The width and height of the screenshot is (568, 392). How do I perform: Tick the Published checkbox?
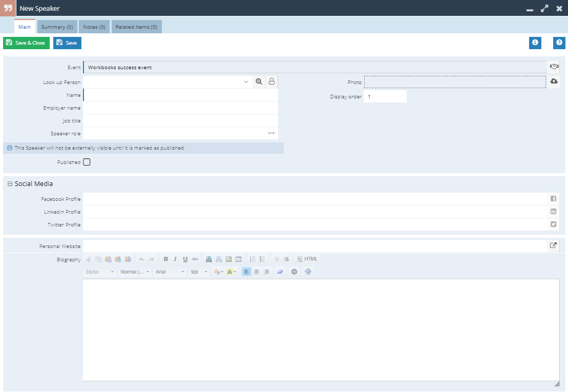(x=87, y=162)
